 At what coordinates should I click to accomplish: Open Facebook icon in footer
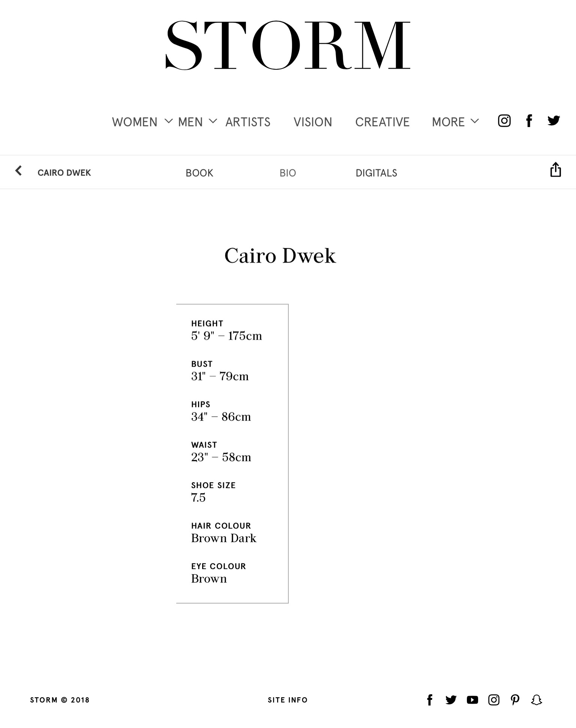[x=430, y=700]
